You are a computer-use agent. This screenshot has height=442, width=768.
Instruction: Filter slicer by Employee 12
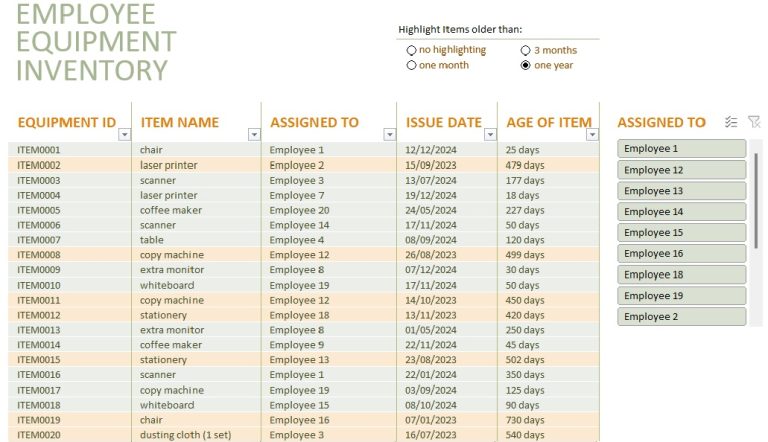[681, 170]
